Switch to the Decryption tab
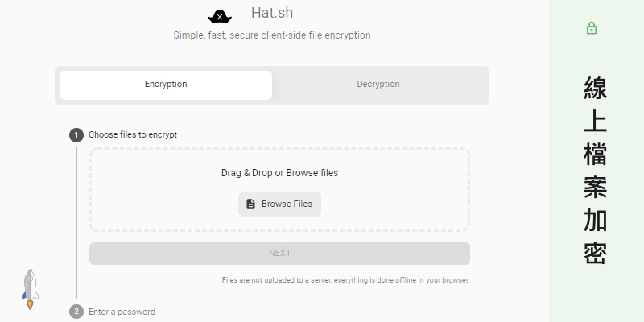The width and height of the screenshot is (644, 322). pyautogui.click(x=378, y=85)
